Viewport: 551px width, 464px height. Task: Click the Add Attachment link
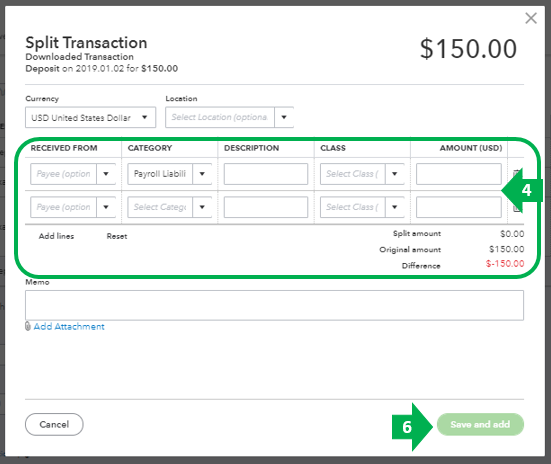[x=69, y=327]
